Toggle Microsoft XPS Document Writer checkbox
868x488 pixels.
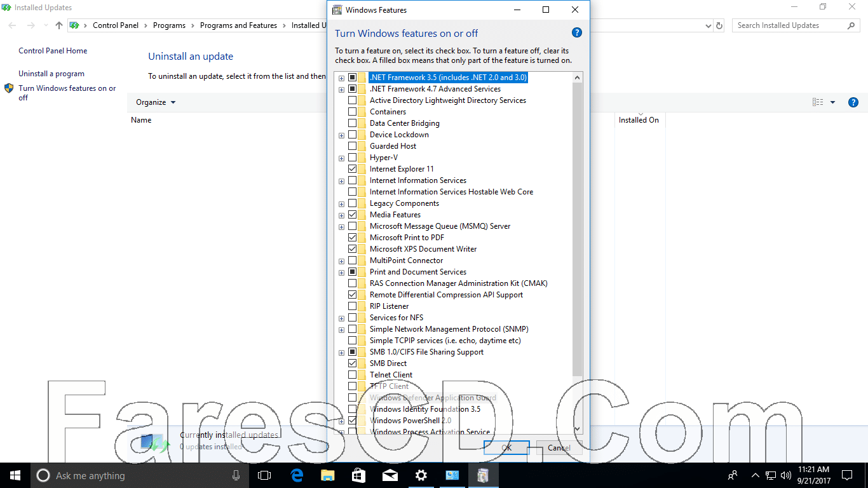click(352, 249)
